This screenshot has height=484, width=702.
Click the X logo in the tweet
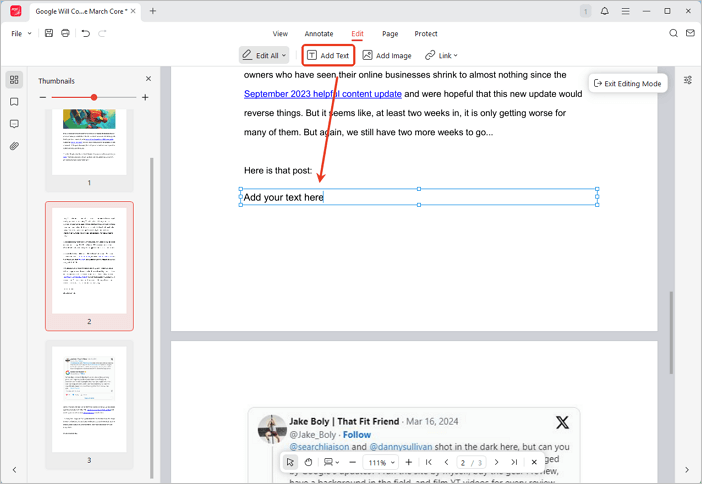pyautogui.click(x=562, y=422)
